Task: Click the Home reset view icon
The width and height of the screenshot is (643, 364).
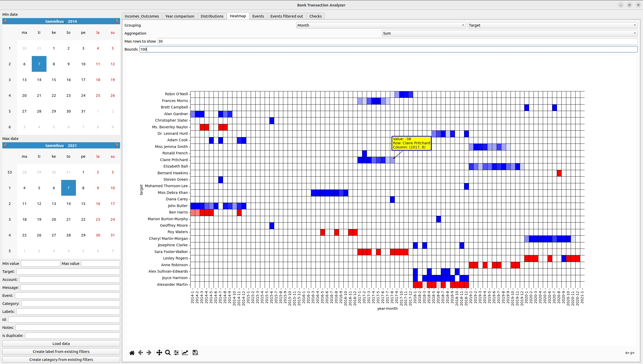Action: click(132, 353)
